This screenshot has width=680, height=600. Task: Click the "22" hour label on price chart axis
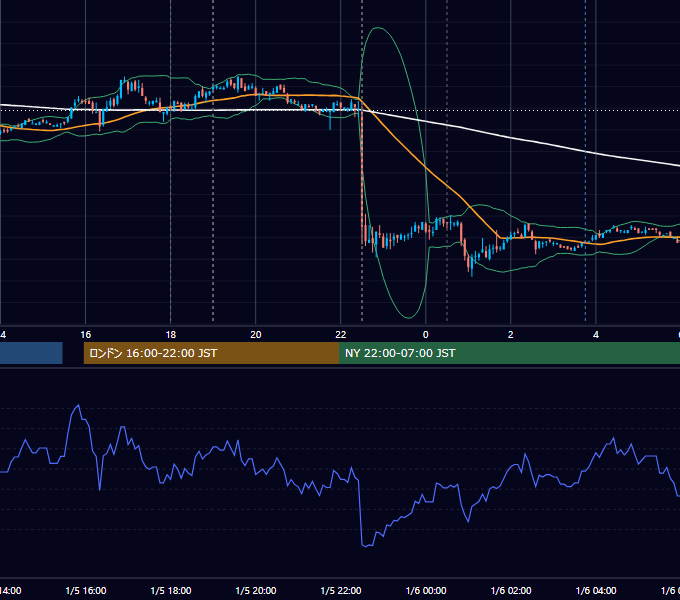click(341, 335)
